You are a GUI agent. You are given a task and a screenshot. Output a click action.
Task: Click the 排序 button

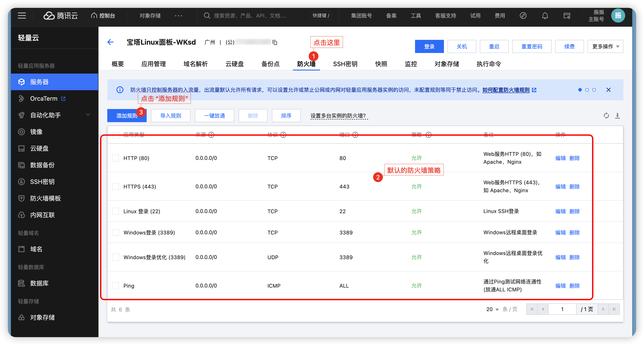[286, 116]
